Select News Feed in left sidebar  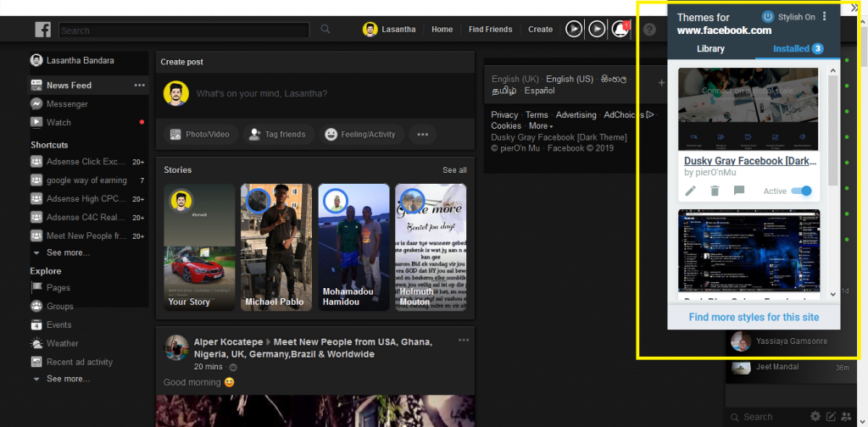coord(69,86)
